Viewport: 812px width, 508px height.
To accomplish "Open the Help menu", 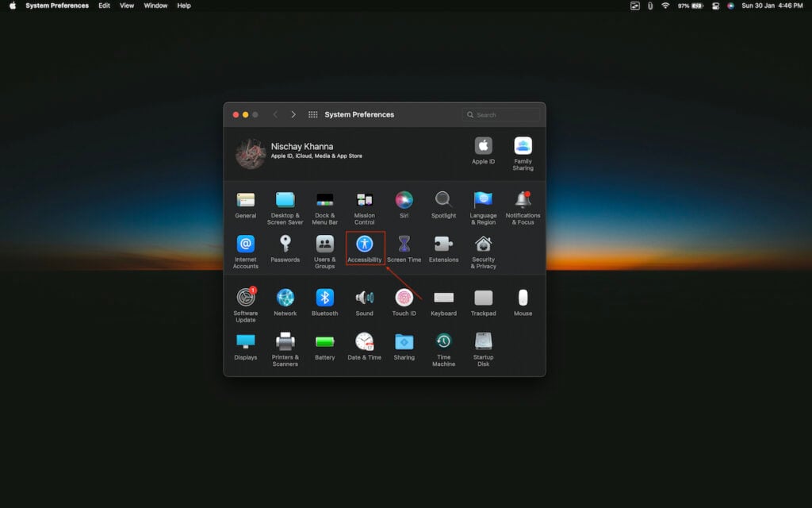I will [x=184, y=6].
